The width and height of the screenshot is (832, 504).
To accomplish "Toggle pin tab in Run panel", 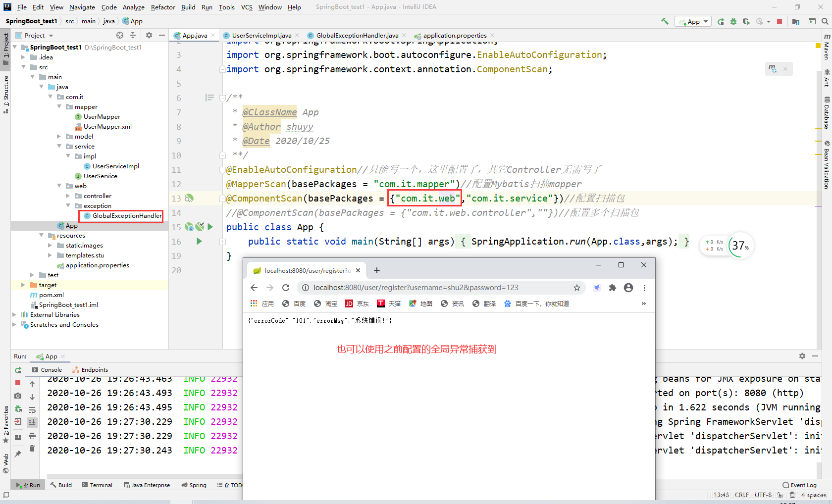I will [x=18, y=454].
